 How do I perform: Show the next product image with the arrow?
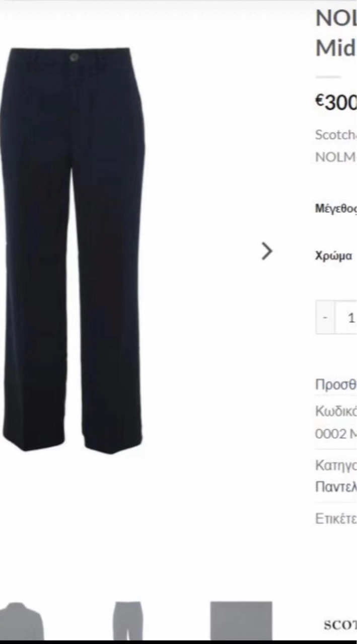(267, 251)
